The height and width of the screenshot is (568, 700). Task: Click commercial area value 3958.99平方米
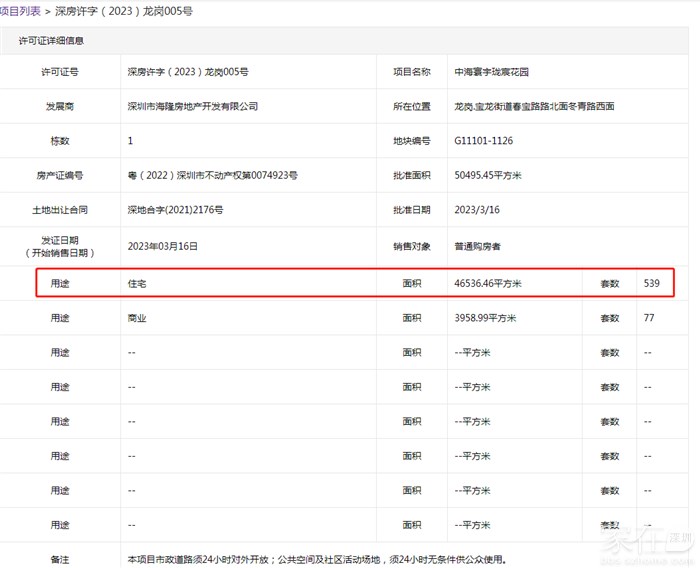(x=485, y=318)
